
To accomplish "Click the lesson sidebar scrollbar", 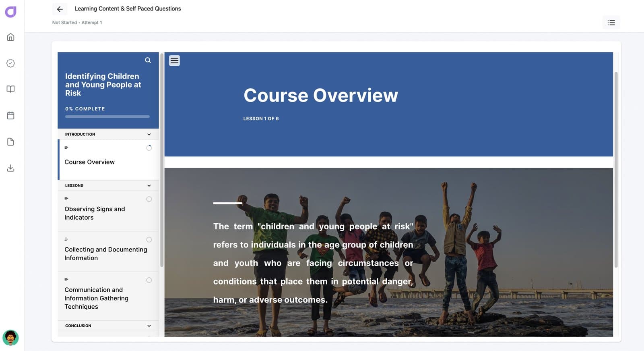I will 162,160.
